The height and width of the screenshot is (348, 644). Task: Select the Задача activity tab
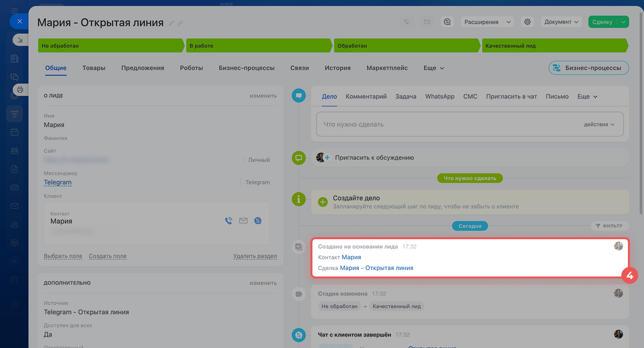pyautogui.click(x=406, y=96)
